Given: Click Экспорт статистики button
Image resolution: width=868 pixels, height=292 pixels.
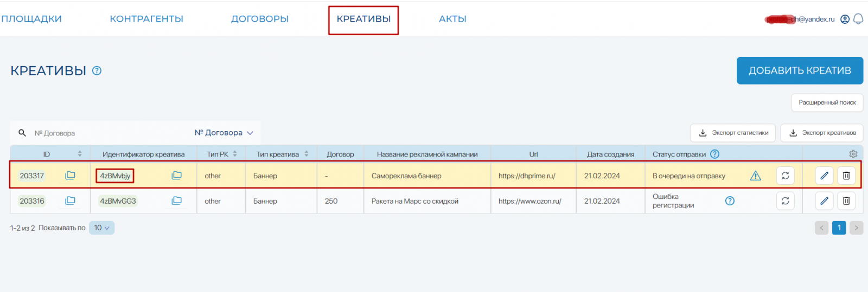Looking at the screenshot, I should point(734,133).
